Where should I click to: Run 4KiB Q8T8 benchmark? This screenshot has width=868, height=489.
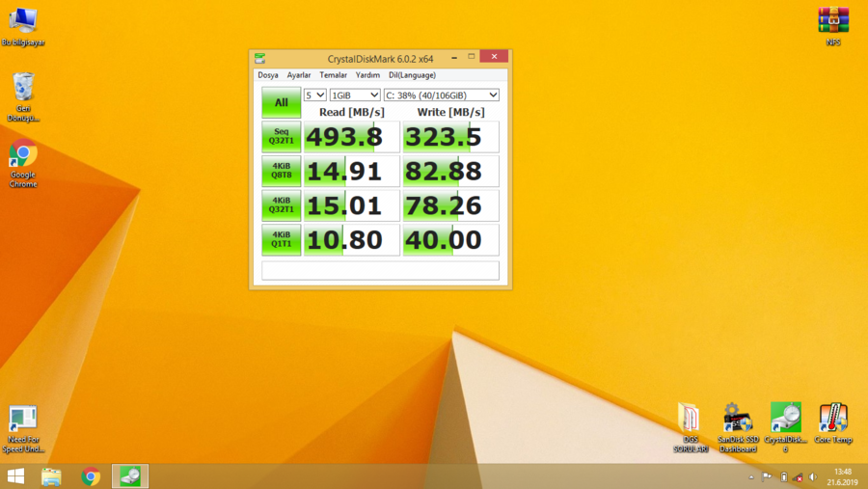click(282, 171)
